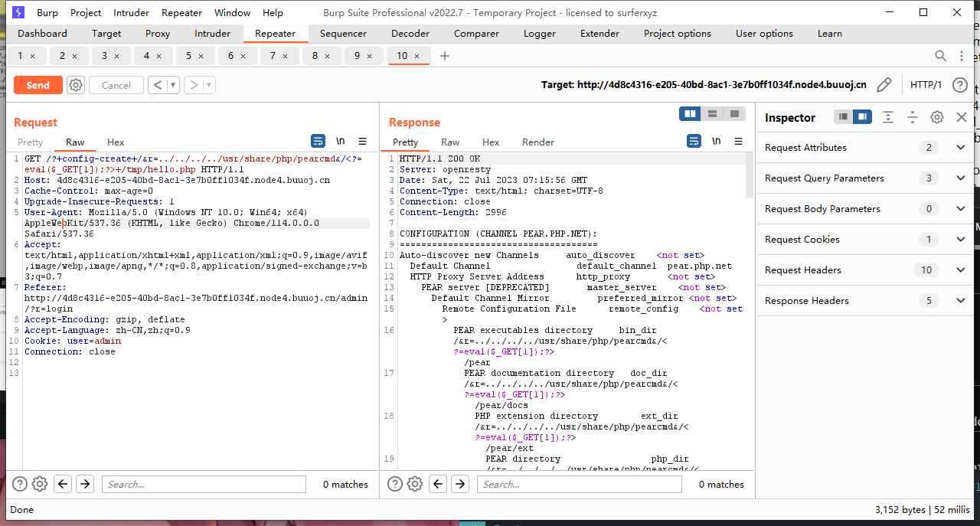Select side-by-side split layout
Viewport: 980px width, 526px height.
pyautogui.click(x=691, y=113)
